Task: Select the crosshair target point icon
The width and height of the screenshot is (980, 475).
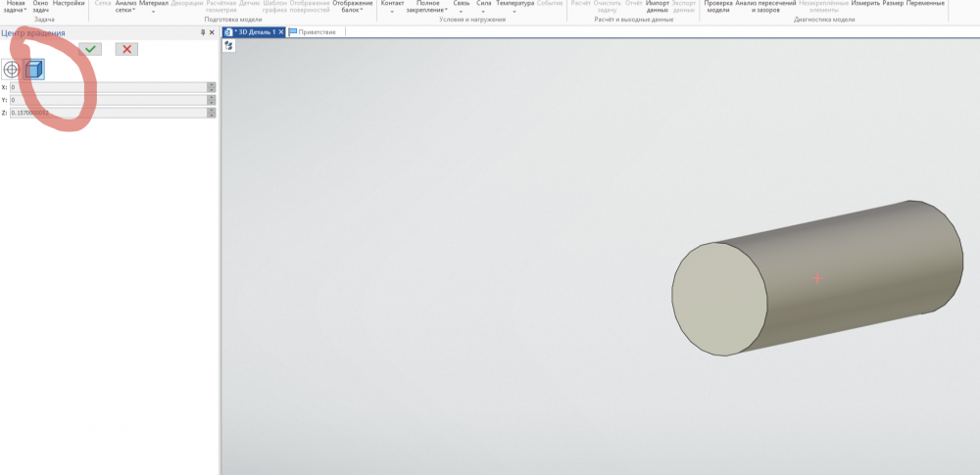Action: coord(12,70)
